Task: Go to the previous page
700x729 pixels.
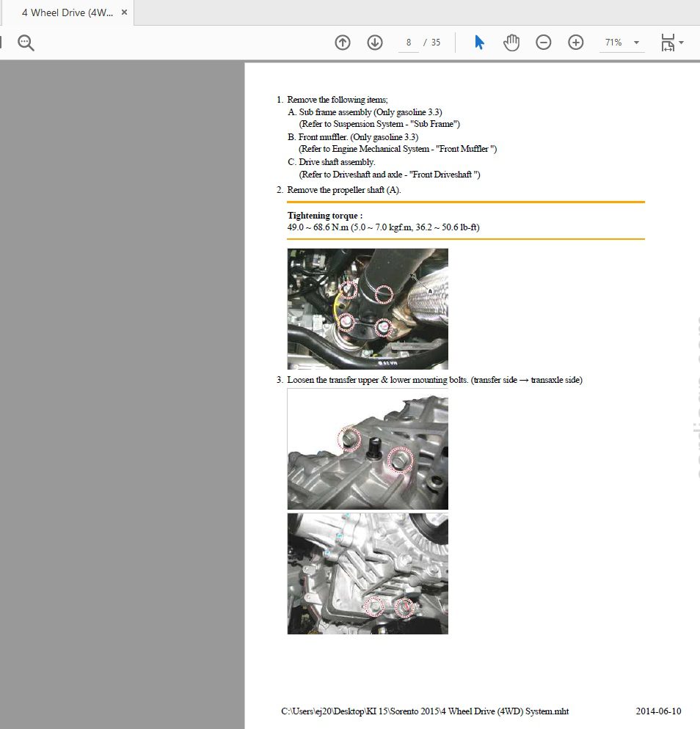Action: 342,43
